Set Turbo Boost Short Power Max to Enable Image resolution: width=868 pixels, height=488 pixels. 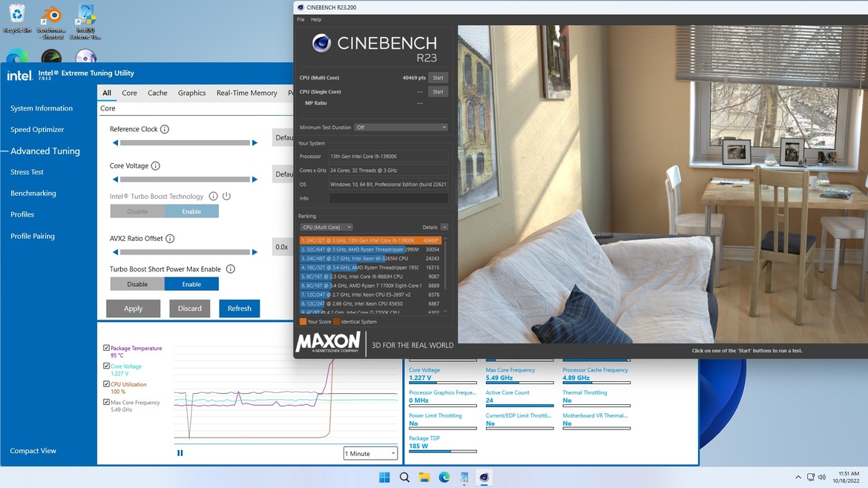pyautogui.click(x=191, y=284)
